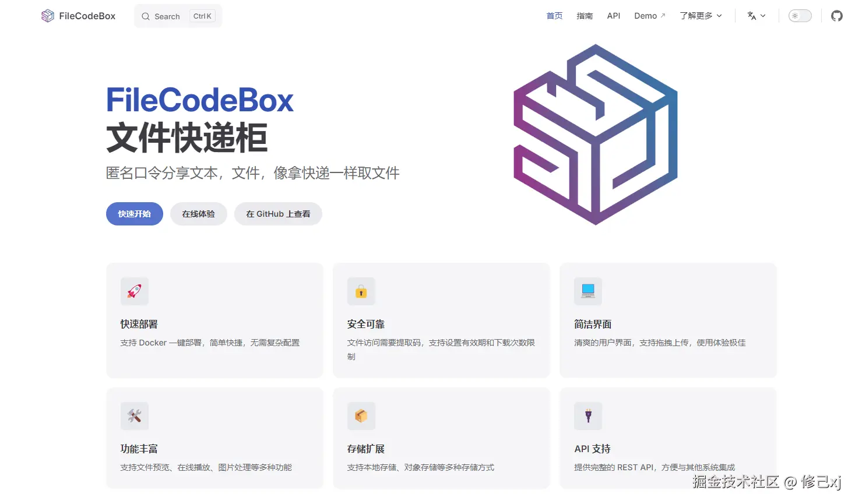
Task: Click the 简洁界面 card title
Action: point(593,325)
